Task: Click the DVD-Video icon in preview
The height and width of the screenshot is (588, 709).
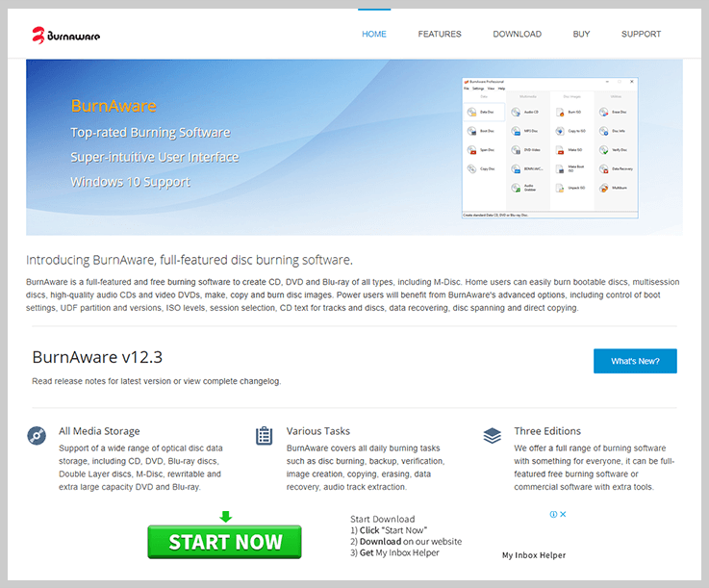Action: 516,150
